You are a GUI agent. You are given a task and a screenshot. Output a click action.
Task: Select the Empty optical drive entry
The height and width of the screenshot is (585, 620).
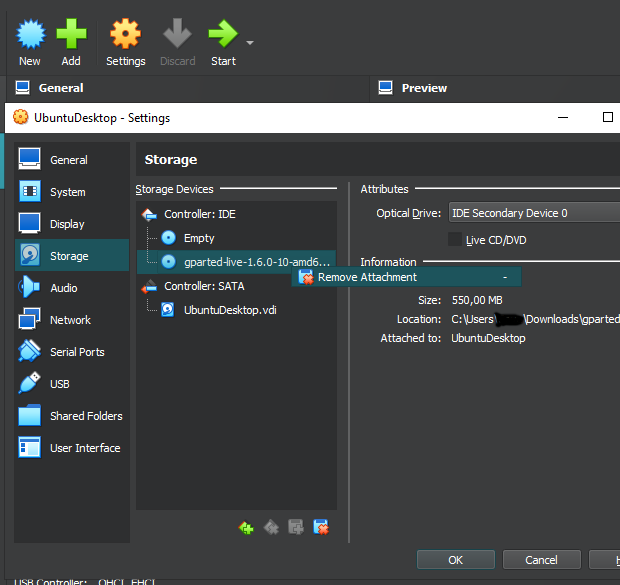tap(236, 238)
